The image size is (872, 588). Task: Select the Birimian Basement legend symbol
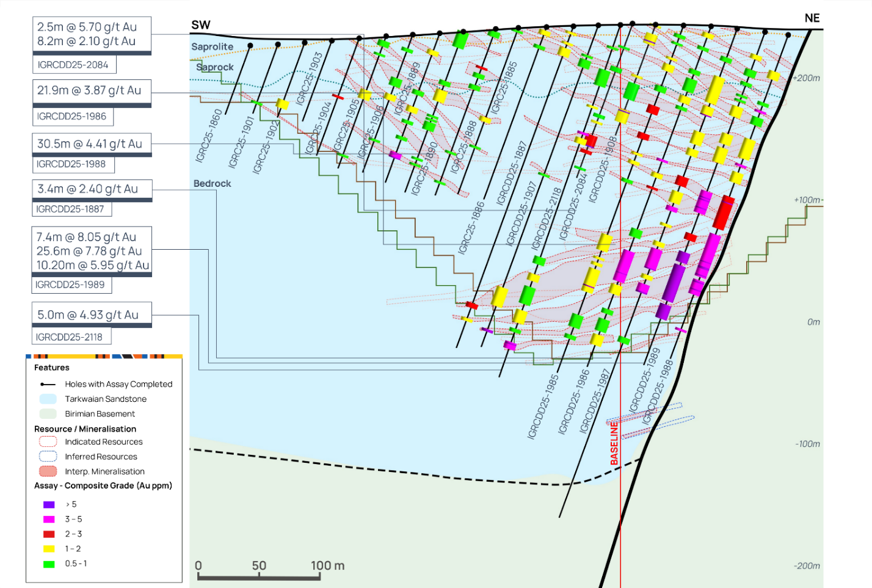click(48, 414)
